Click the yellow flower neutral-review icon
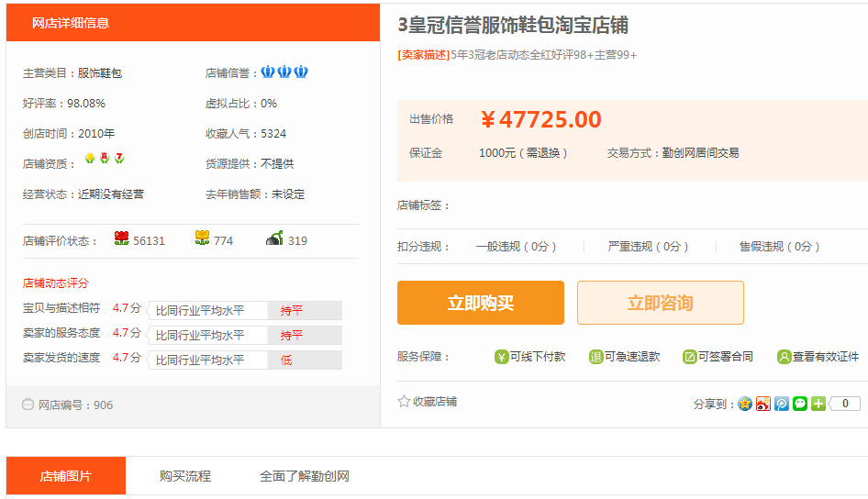This screenshot has width=868, height=499. click(x=202, y=238)
